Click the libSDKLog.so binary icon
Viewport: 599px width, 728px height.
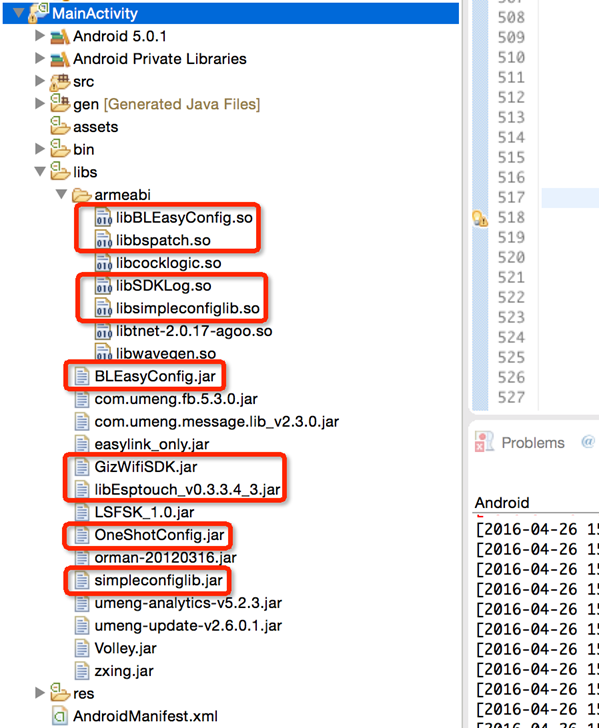[104, 286]
